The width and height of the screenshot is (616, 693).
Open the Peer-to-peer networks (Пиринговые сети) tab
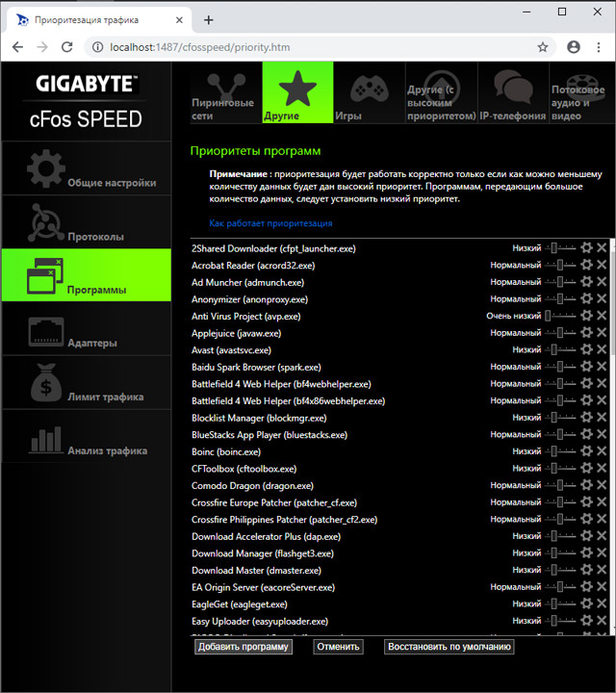click(x=226, y=92)
